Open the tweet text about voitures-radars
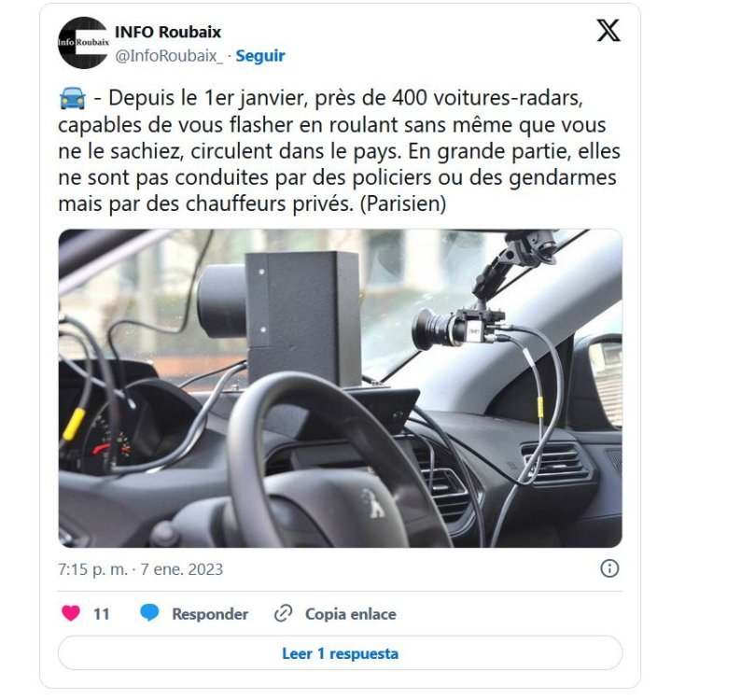755x700 pixels. click(x=339, y=150)
